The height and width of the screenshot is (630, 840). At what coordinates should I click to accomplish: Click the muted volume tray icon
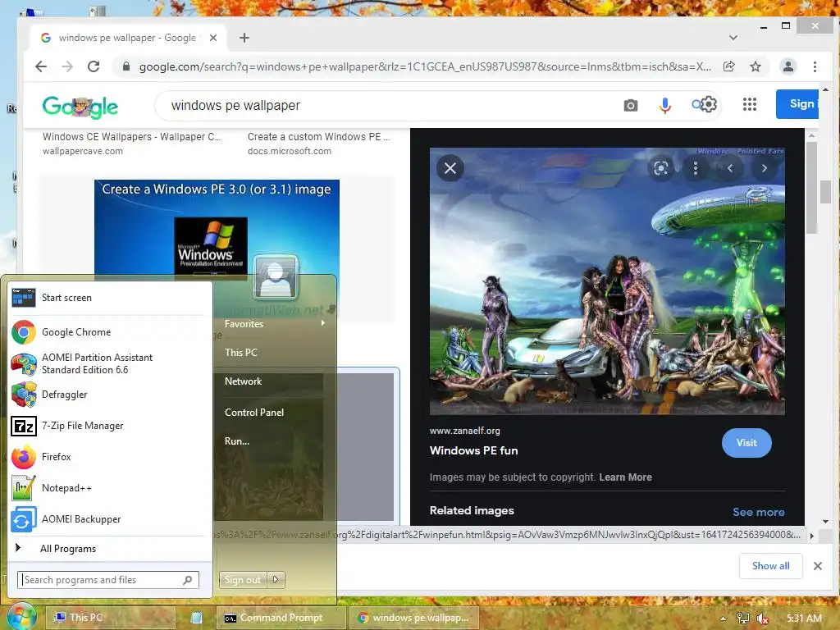tap(762, 619)
